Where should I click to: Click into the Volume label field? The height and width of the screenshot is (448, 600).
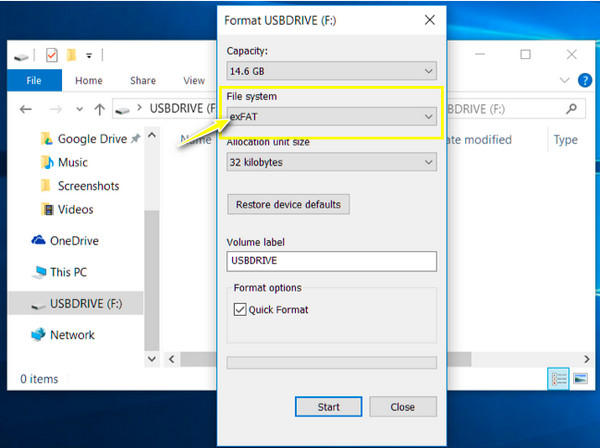click(x=331, y=261)
